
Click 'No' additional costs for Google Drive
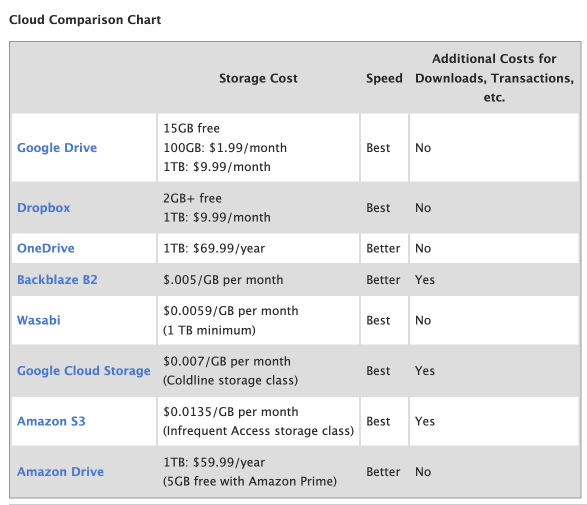pyautogui.click(x=423, y=147)
